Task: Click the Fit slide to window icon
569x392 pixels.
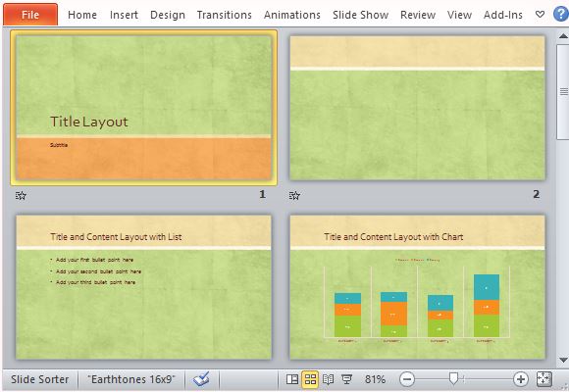Action: coord(543,379)
